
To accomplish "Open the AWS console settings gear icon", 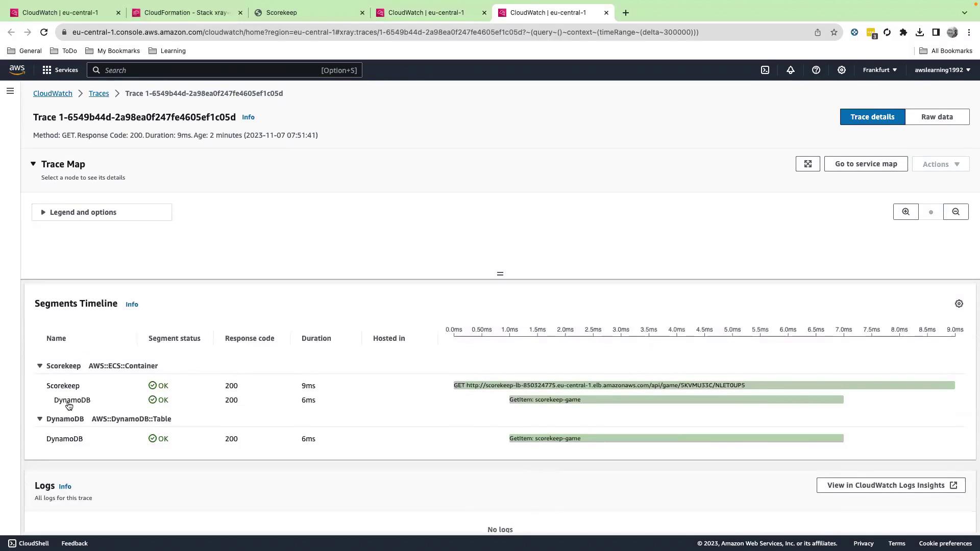I will (x=841, y=70).
